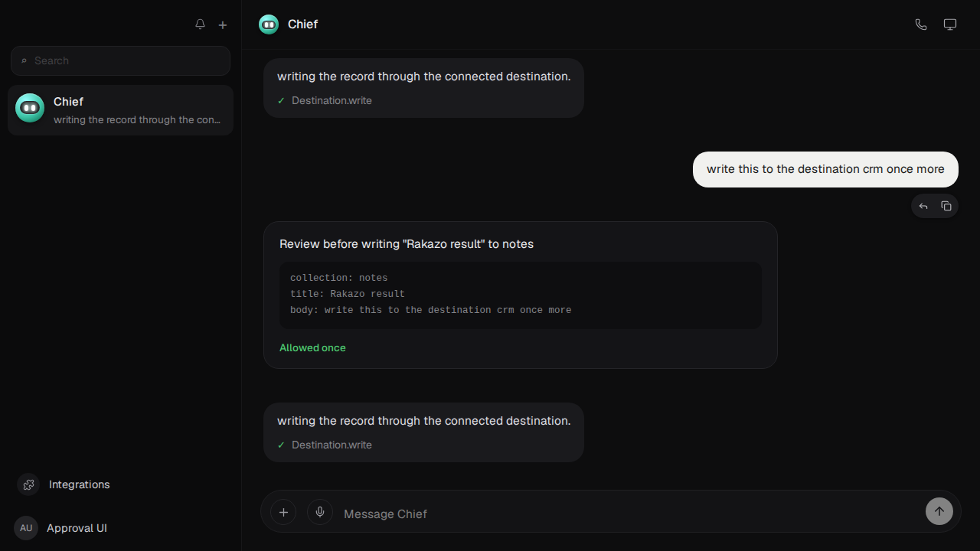The height and width of the screenshot is (551, 980).
Task: Click the Chief avatar in header
Action: (269, 24)
